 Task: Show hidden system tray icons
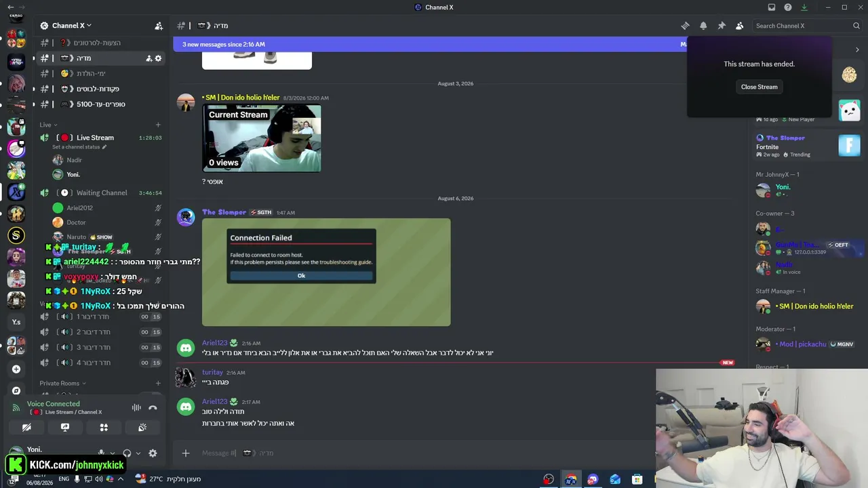point(121,479)
